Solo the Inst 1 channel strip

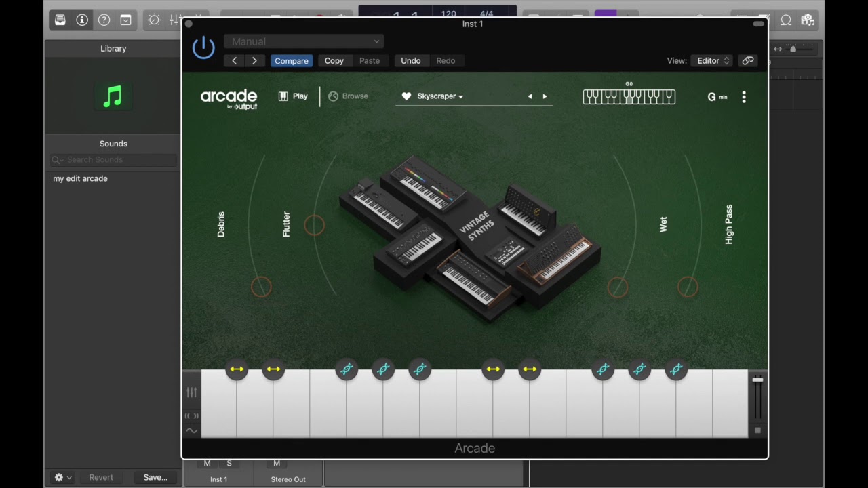[x=229, y=464]
